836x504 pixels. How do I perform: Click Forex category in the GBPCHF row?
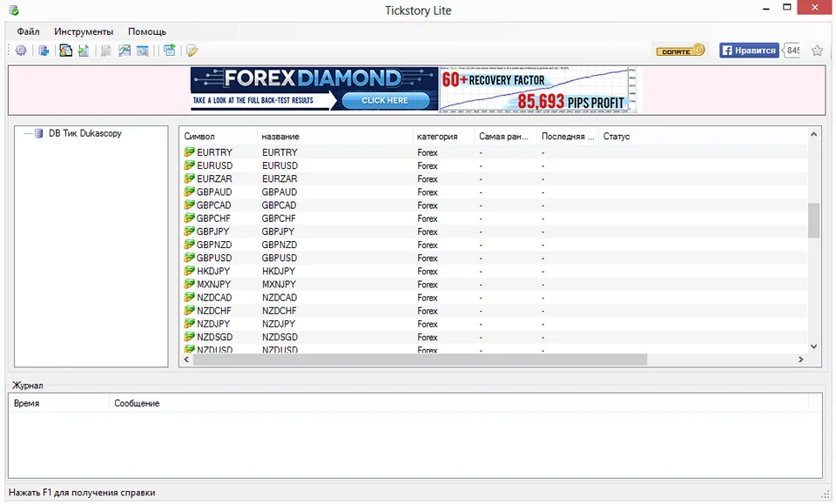click(428, 218)
